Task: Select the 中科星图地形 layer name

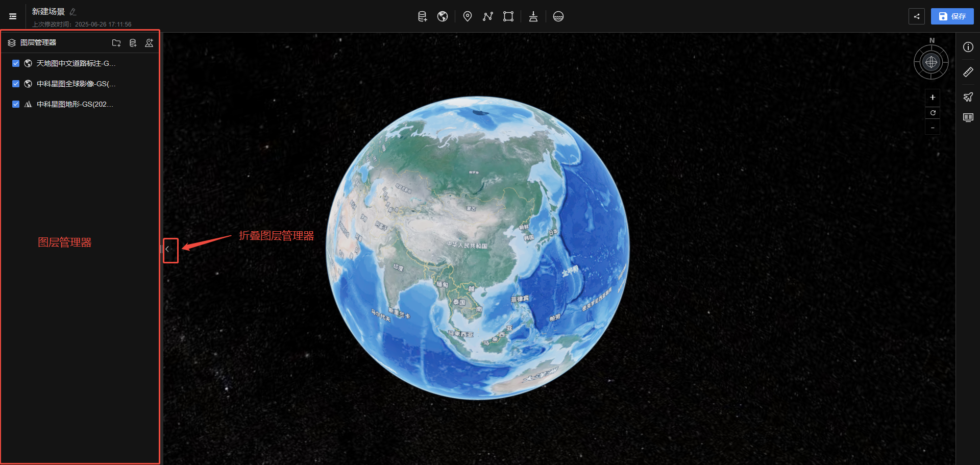Action: (75, 104)
